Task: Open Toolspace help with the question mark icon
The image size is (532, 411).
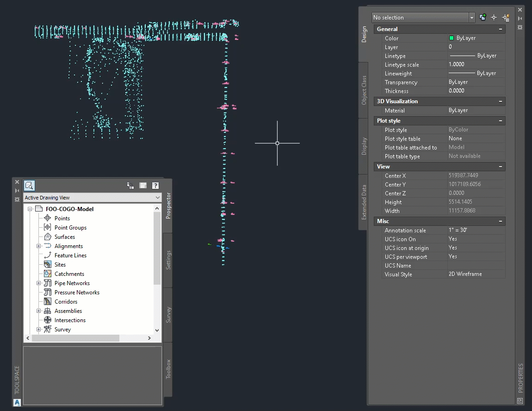Action: point(155,185)
